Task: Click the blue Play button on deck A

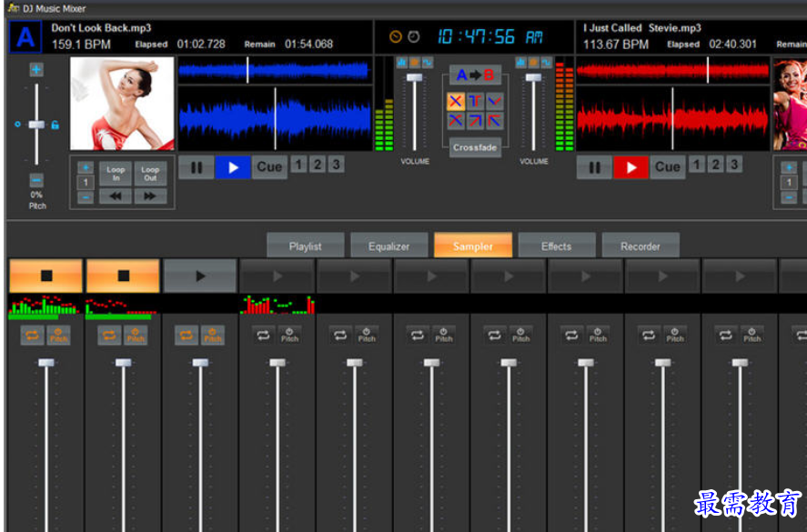Action: point(233,167)
